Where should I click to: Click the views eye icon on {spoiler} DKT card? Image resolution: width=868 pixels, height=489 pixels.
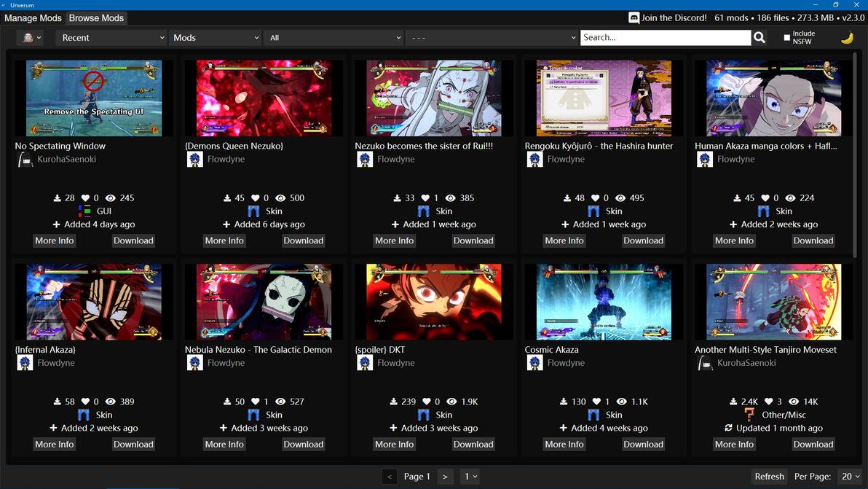(x=451, y=402)
